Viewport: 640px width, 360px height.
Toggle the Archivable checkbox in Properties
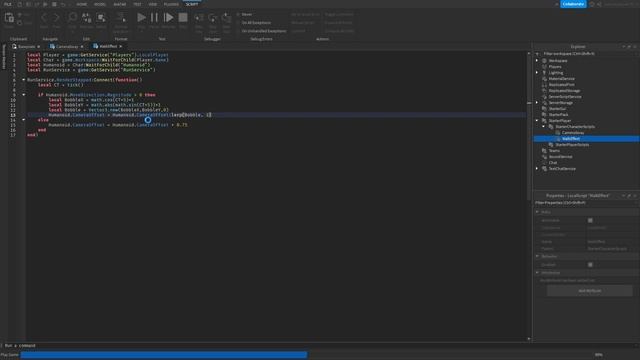tap(590, 220)
